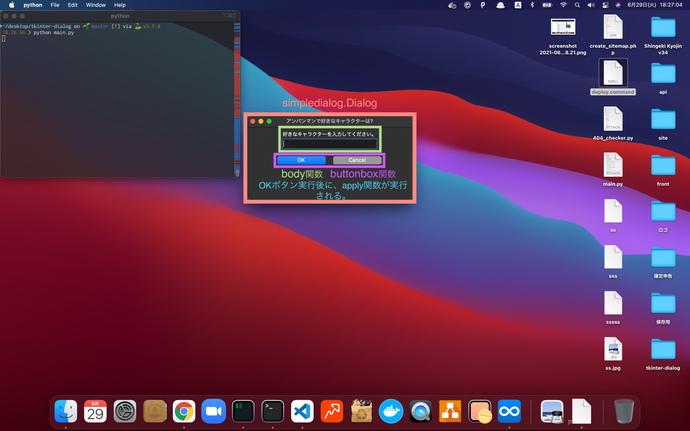Open Contacts from the Dock
The image size is (690, 431).
(x=154, y=411)
